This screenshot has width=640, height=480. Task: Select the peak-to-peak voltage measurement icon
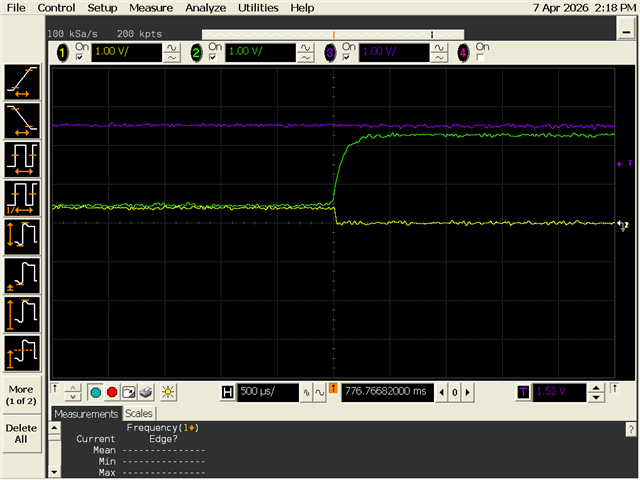pos(22,237)
